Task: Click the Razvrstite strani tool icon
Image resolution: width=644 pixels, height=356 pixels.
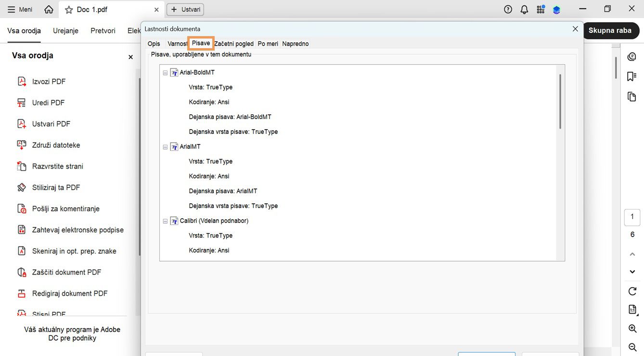Action: pos(22,166)
